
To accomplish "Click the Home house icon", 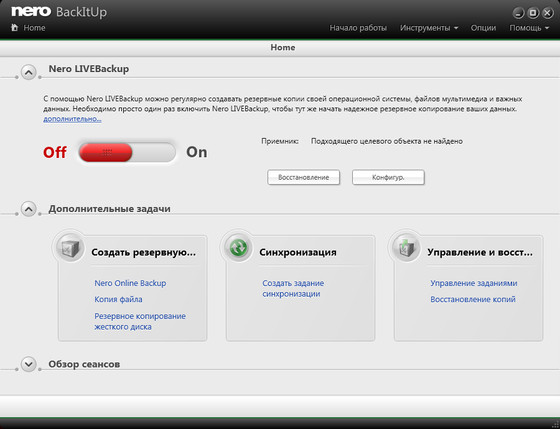I will pos(14,28).
